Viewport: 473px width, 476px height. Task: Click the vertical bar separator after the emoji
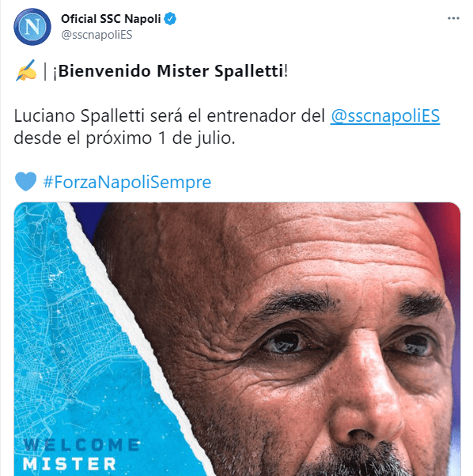pos(45,71)
